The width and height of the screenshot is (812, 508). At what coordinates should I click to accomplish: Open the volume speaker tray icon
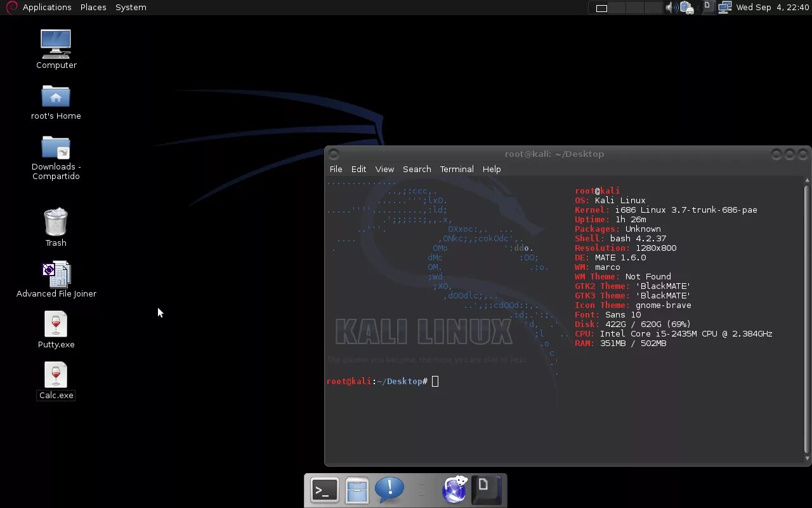[671, 8]
